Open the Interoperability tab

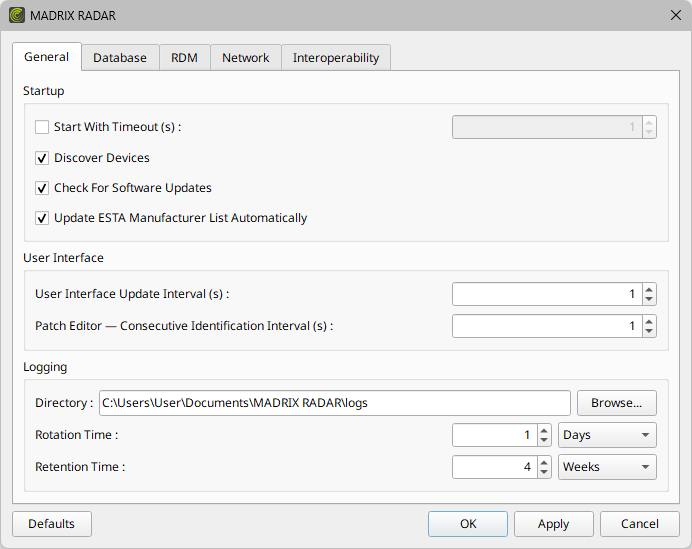(336, 58)
